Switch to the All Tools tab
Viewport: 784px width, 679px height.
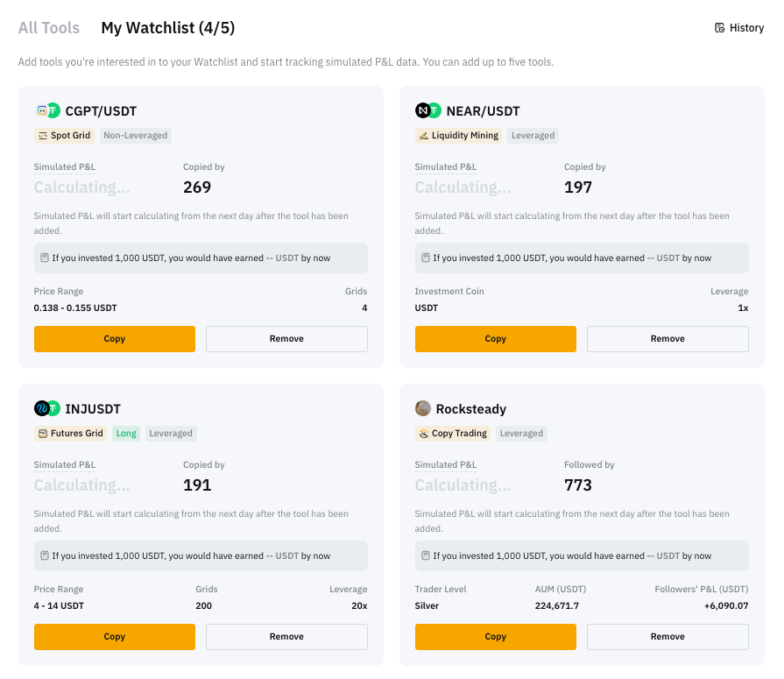tap(49, 28)
